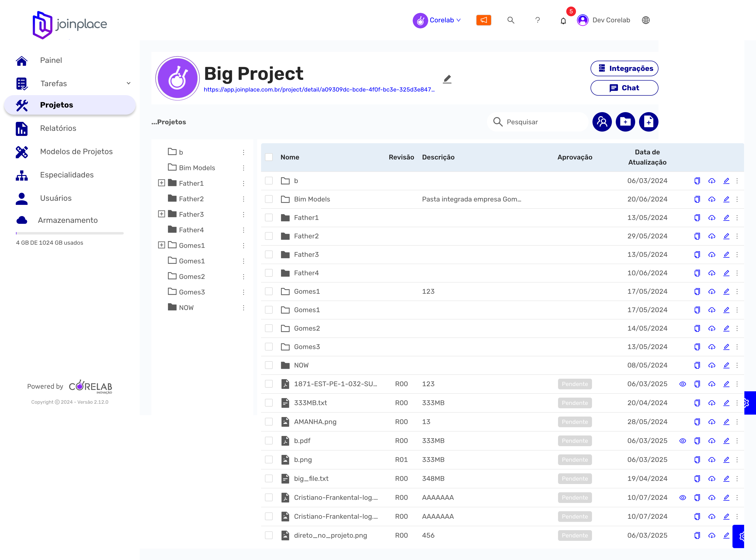
Task: Click the globe language icon
Action: click(646, 20)
